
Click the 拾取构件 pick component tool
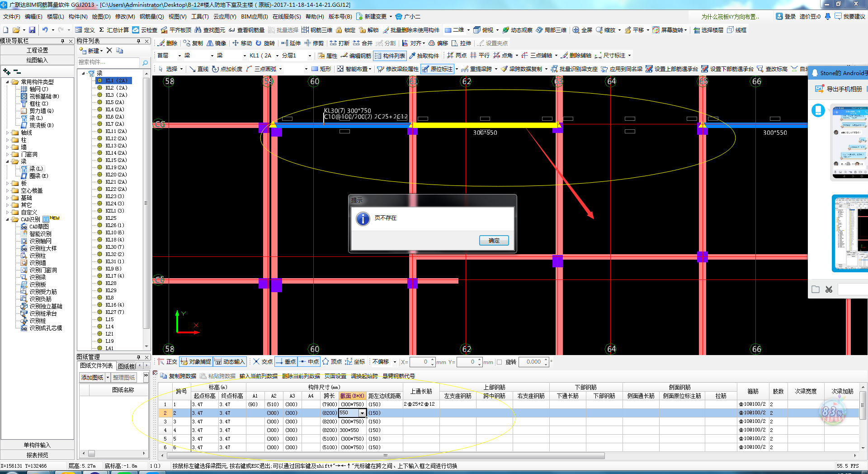[x=424, y=56]
